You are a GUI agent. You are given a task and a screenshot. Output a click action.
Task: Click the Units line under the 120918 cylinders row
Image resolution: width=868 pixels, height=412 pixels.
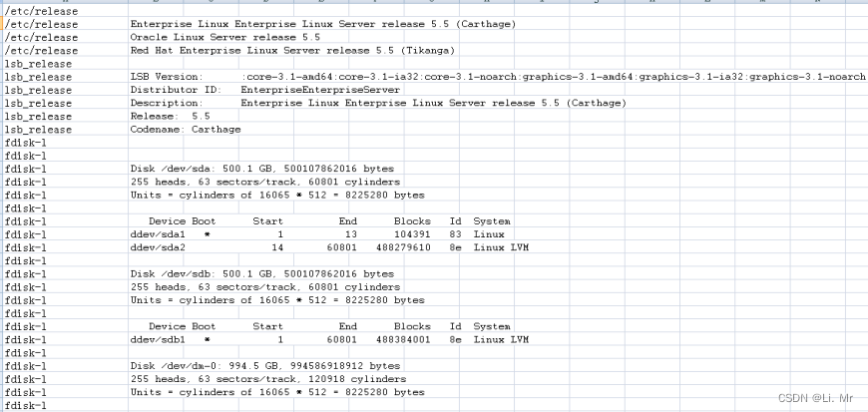click(x=277, y=392)
